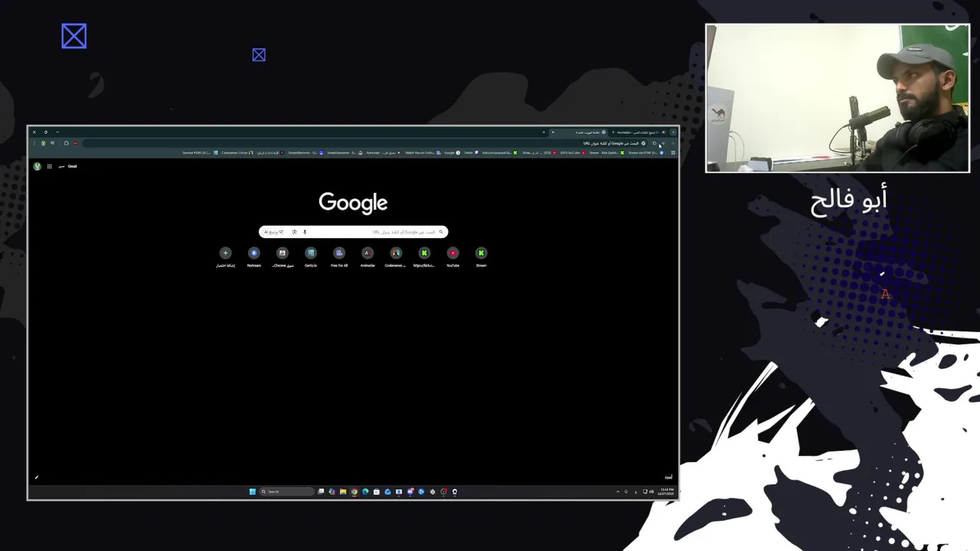Screen dimensions: 980x551
Task: Open the Google bookmark in the bookmarks bar
Action: tap(452, 152)
